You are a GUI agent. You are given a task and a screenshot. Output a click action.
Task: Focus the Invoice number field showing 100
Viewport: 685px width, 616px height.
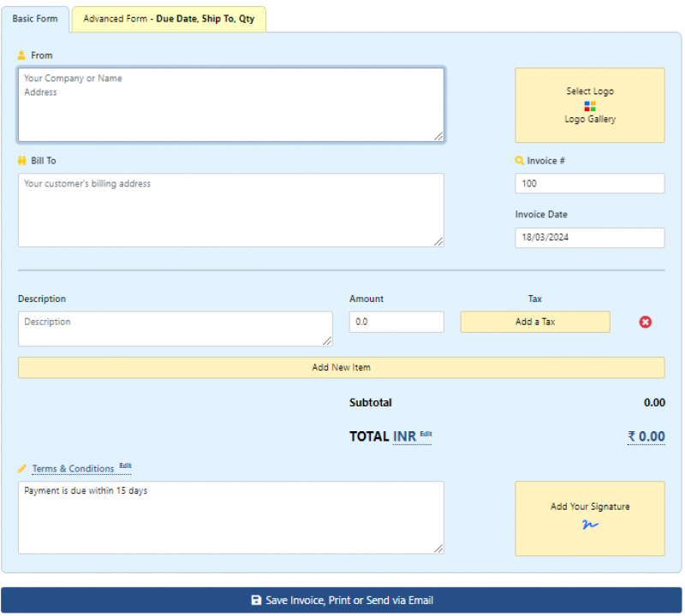tap(589, 184)
